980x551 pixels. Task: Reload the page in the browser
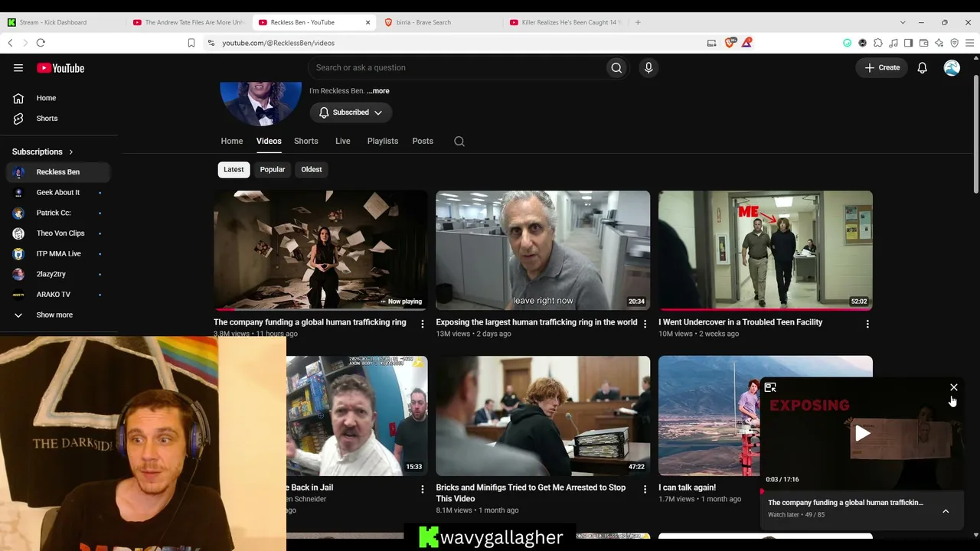[x=41, y=43]
